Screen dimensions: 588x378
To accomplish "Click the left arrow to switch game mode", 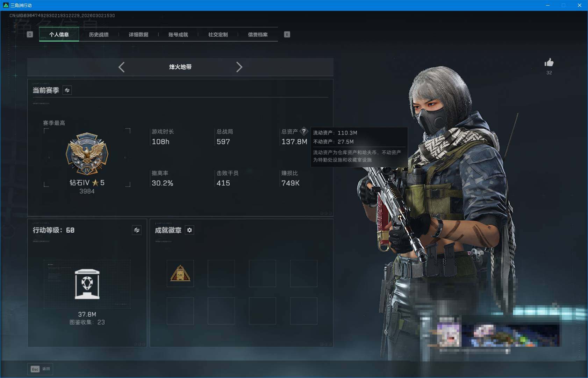I will click(x=121, y=67).
